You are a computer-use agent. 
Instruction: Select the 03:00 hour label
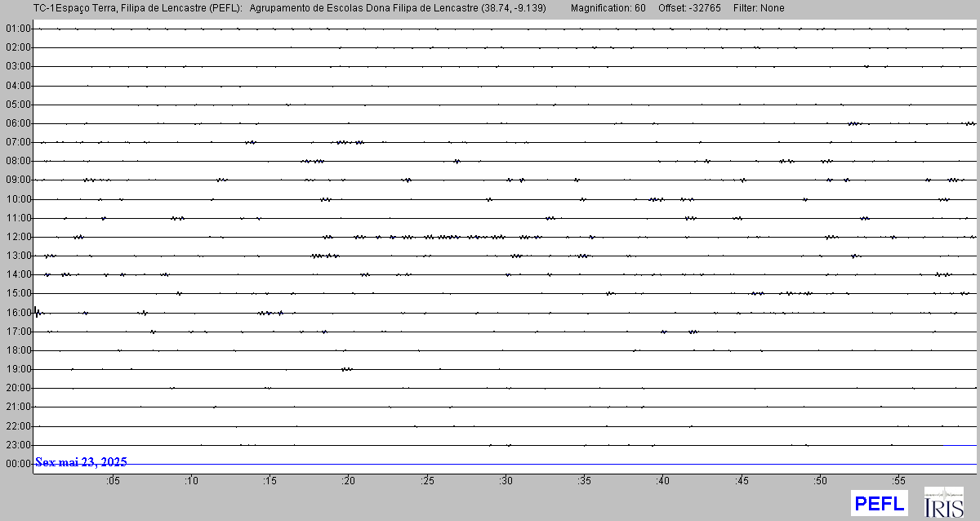pos(18,66)
